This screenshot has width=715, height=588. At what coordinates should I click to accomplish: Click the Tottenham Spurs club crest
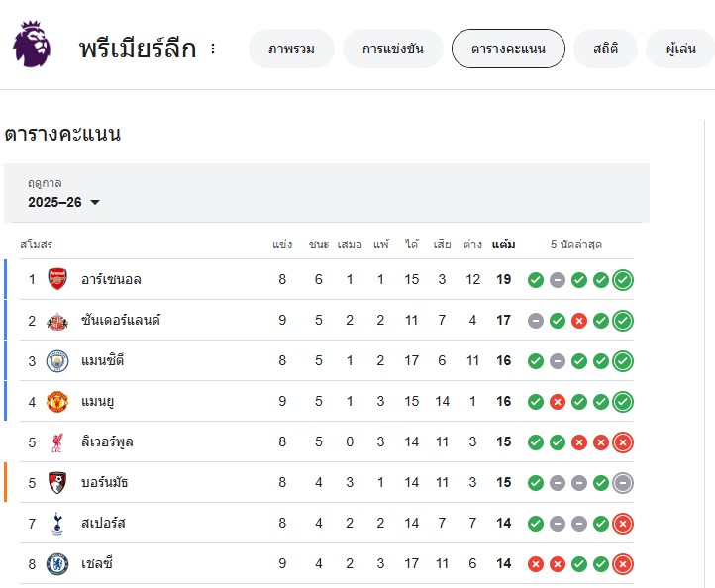coord(57,524)
